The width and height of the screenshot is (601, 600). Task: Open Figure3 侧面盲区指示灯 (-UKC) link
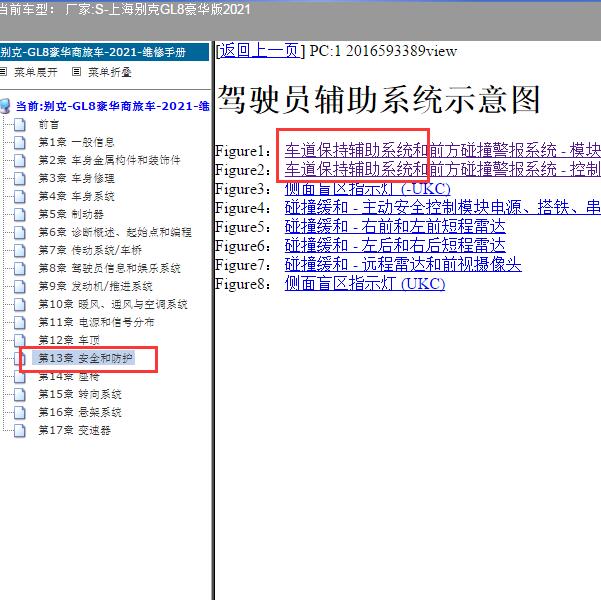367,188
